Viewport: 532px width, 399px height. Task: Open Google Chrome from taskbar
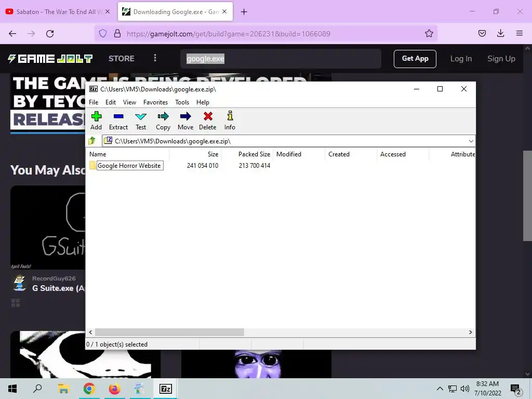coord(89,389)
